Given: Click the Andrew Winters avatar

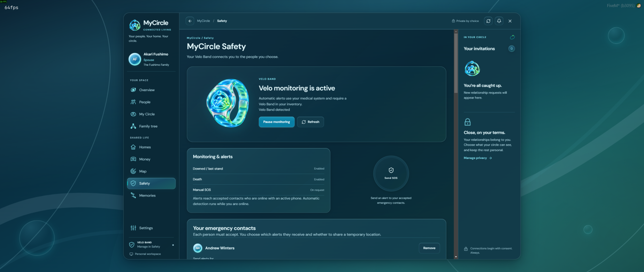Looking at the screenshot, I should click(198, 248).
